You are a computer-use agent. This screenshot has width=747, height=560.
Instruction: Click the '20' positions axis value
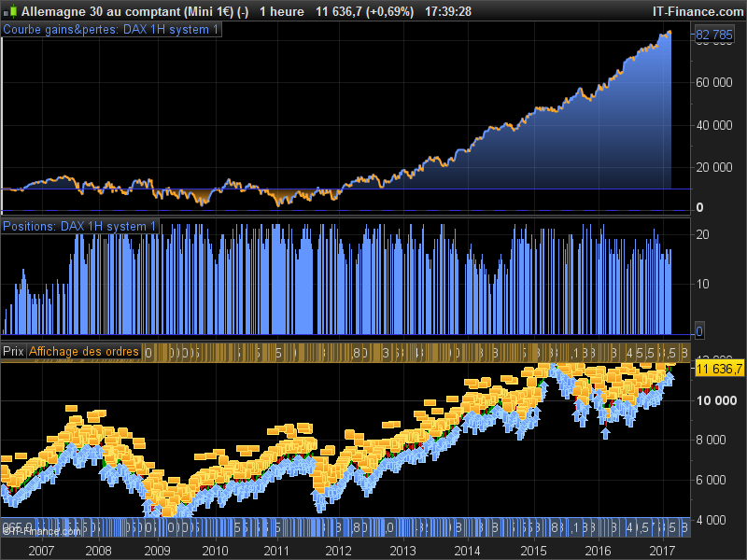(x=702, y=234)
